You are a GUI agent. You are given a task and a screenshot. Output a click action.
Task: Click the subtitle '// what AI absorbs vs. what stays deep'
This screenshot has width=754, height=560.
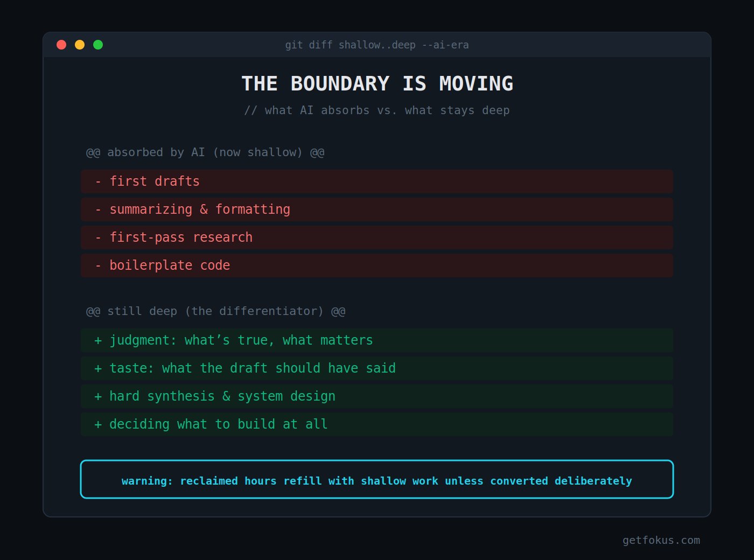377,110
